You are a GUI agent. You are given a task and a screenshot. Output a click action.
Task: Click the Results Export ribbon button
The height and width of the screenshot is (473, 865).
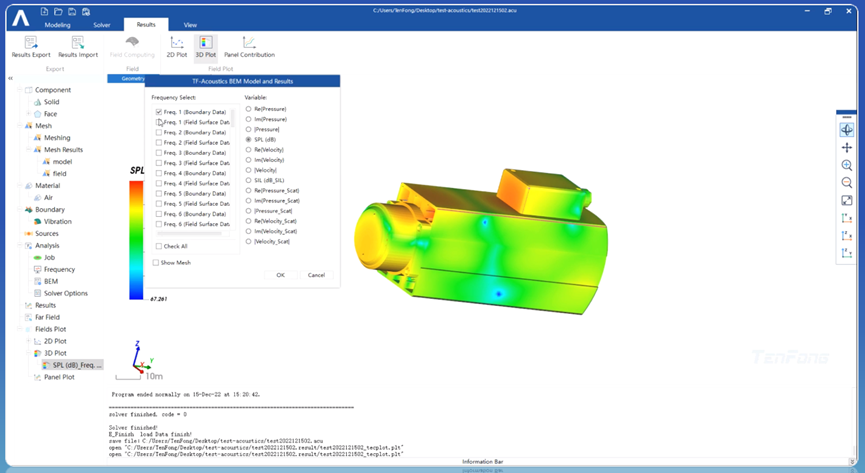[x=31, y=47]
